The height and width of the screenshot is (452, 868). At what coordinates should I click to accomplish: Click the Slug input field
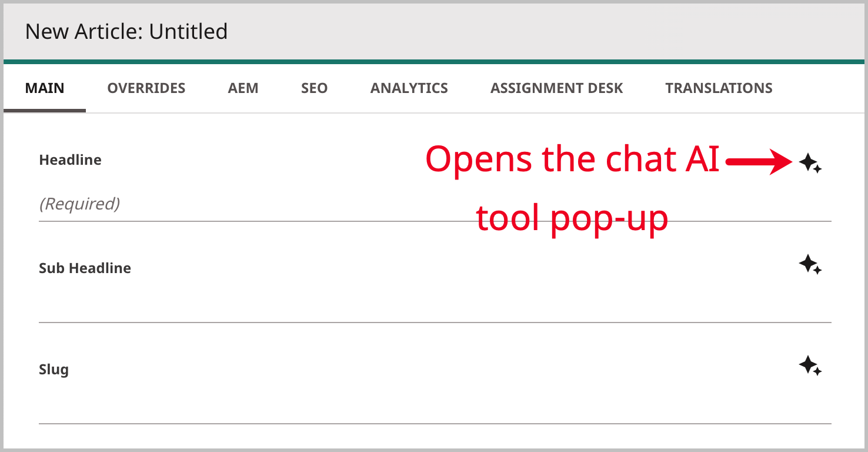435,407
